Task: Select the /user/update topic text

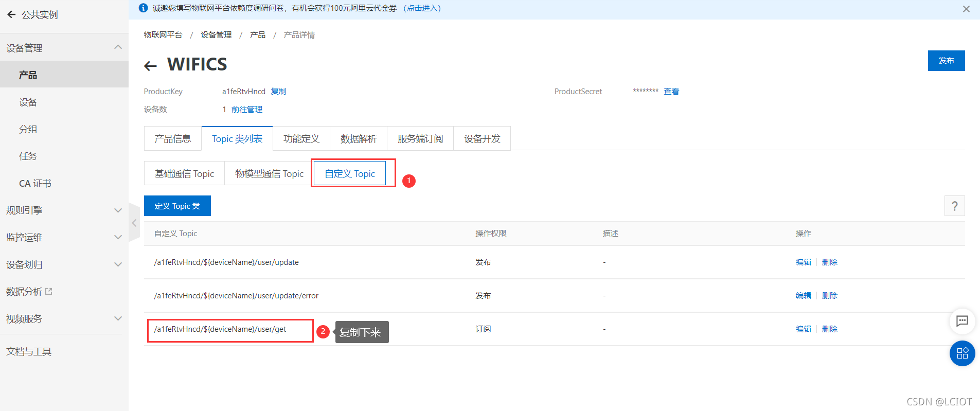Action: [226, 262]
